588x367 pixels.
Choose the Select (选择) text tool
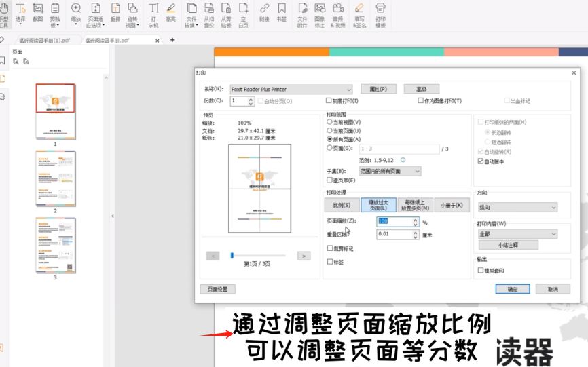point(20,14)
